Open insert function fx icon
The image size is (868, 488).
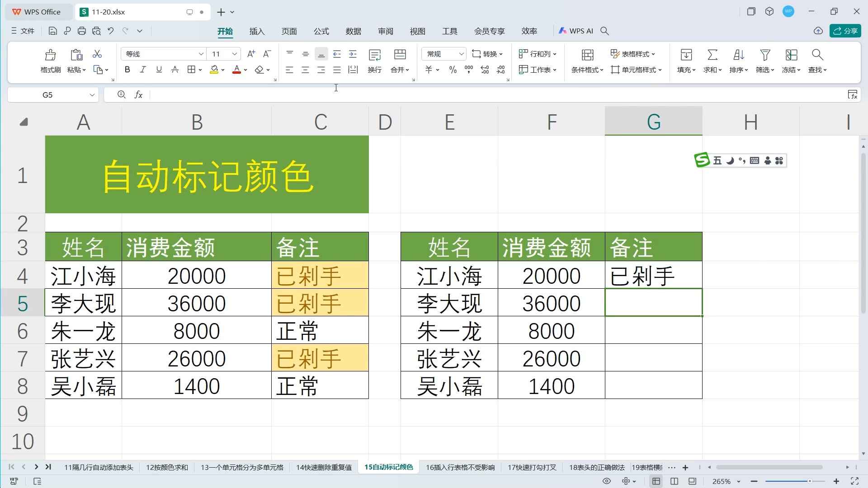coord(139,95)
